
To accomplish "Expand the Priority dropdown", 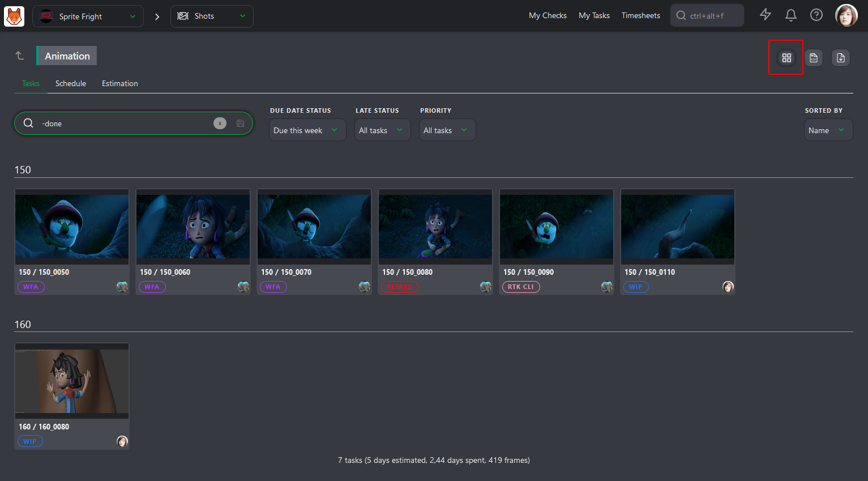I will [x=447, y=130].
